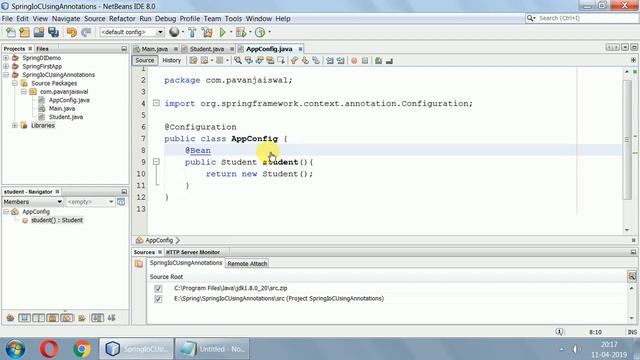Click the red Start Macro Recording icon
Viewport: 640px width, 360px height.
coord(354,61)
